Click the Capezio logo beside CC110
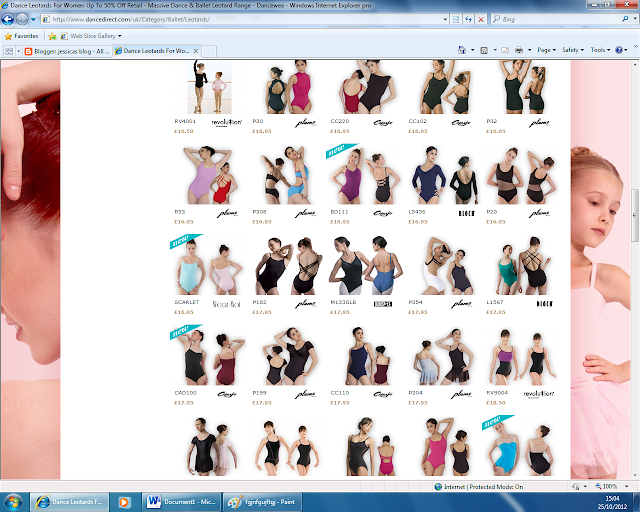Screen dimensions: 640x512 coord(383,394)
